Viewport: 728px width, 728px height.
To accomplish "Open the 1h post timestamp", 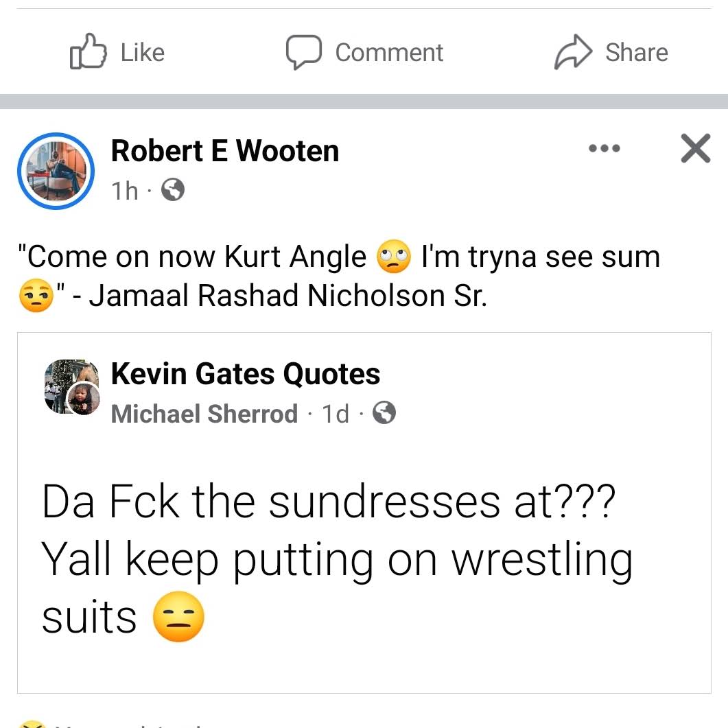I will pos(125,191).
